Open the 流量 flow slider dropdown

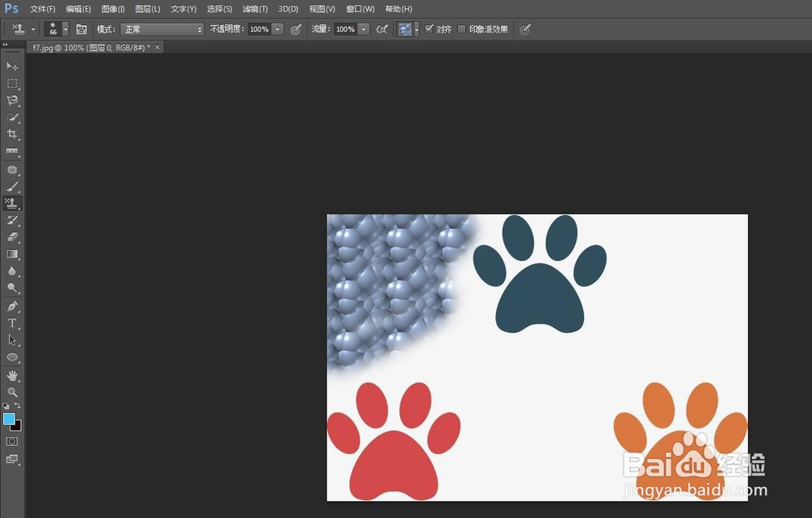(x=364, y=29)
